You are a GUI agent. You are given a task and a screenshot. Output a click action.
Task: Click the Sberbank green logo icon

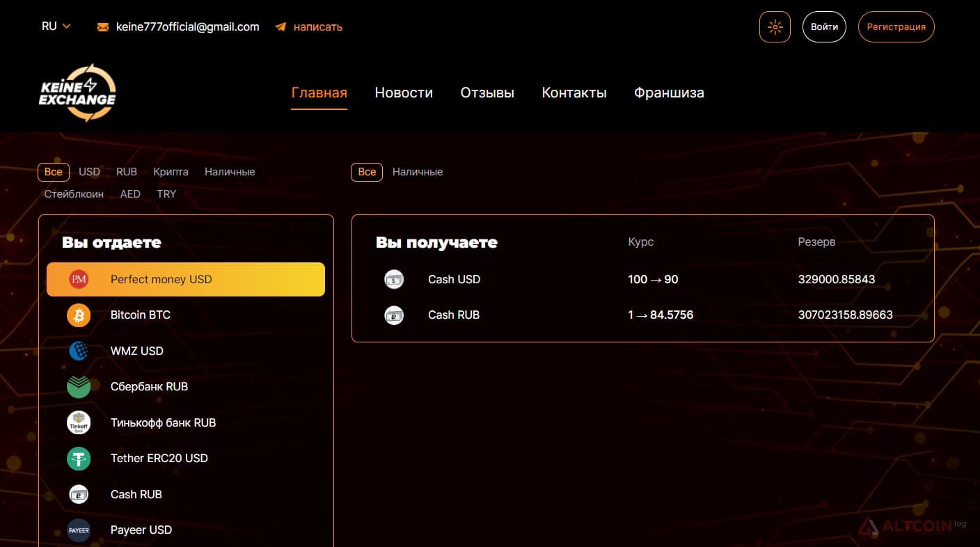click(79, 387)
